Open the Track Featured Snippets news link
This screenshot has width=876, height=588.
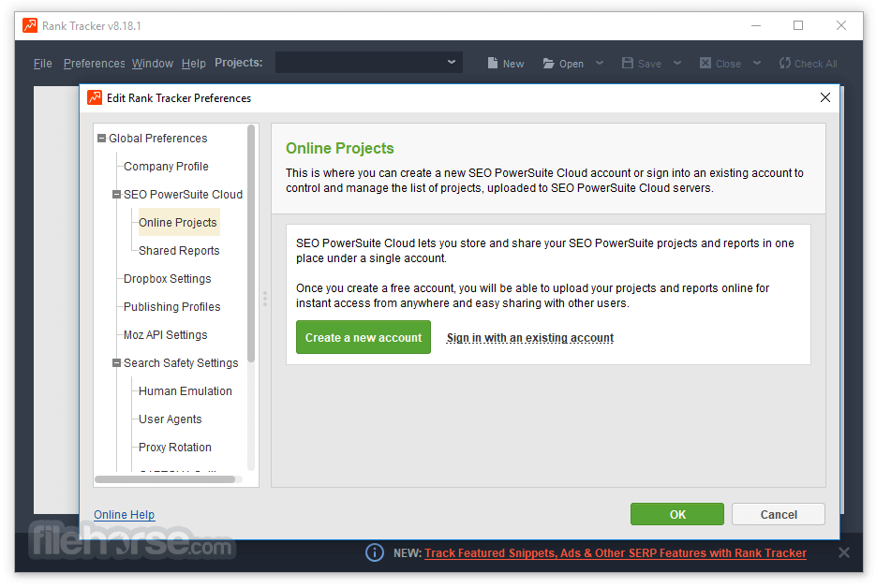tap(616, 553)
